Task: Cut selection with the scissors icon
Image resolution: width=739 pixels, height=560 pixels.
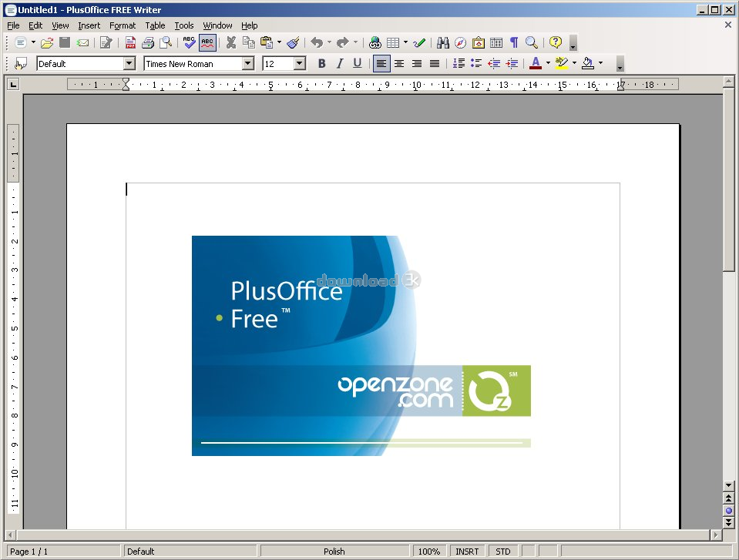Action: (231, 43)
